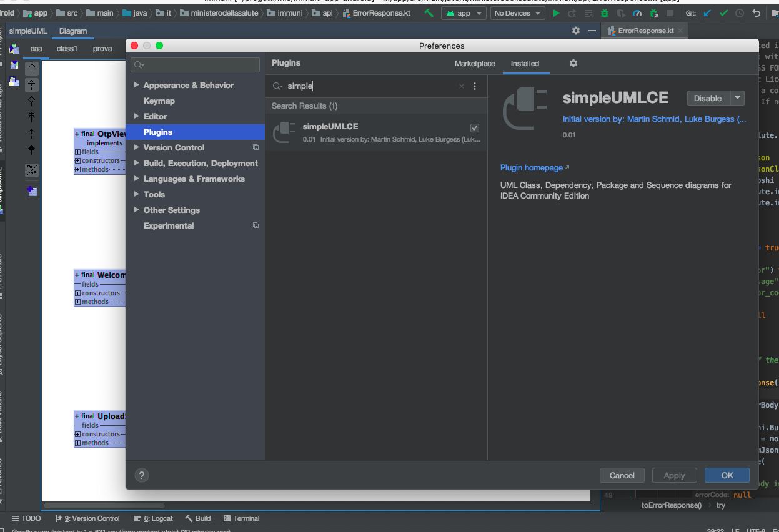Click the simpleUMLCE authors link
Screen dimensions: 779x532
click(x=654, y=119)
